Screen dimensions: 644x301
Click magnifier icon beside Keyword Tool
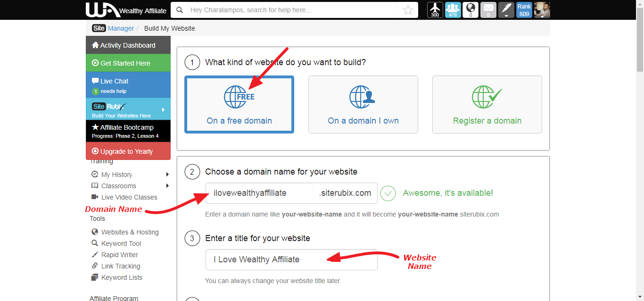pyautogui.click(x=95, y=243)
